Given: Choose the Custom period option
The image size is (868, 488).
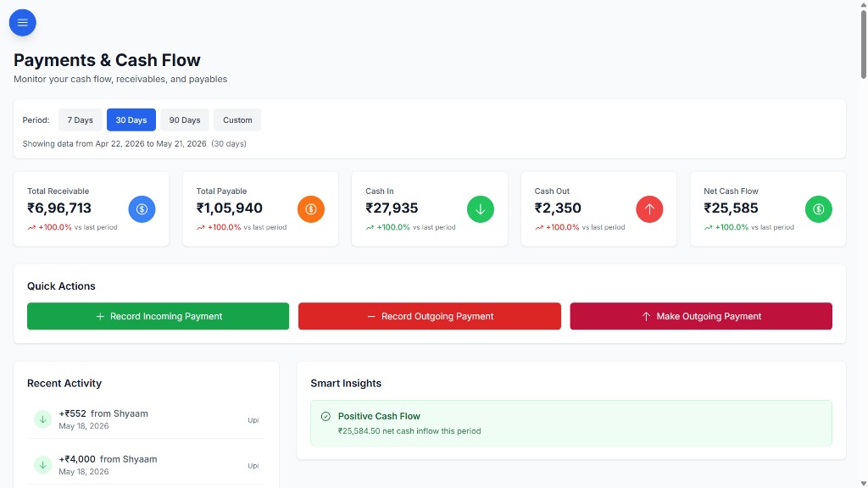Looking at the screenshot, I should pos(237,120).
